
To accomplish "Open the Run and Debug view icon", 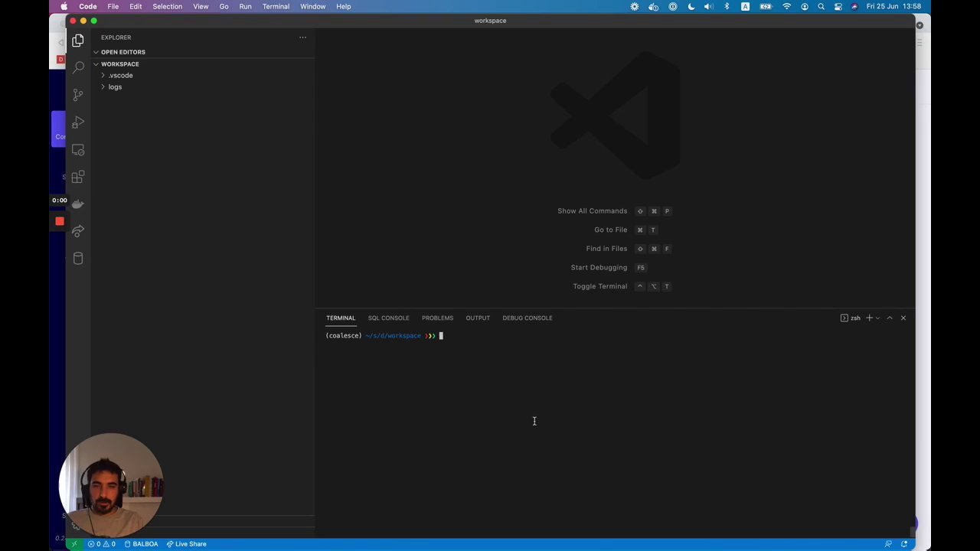I will pos(78,122).
